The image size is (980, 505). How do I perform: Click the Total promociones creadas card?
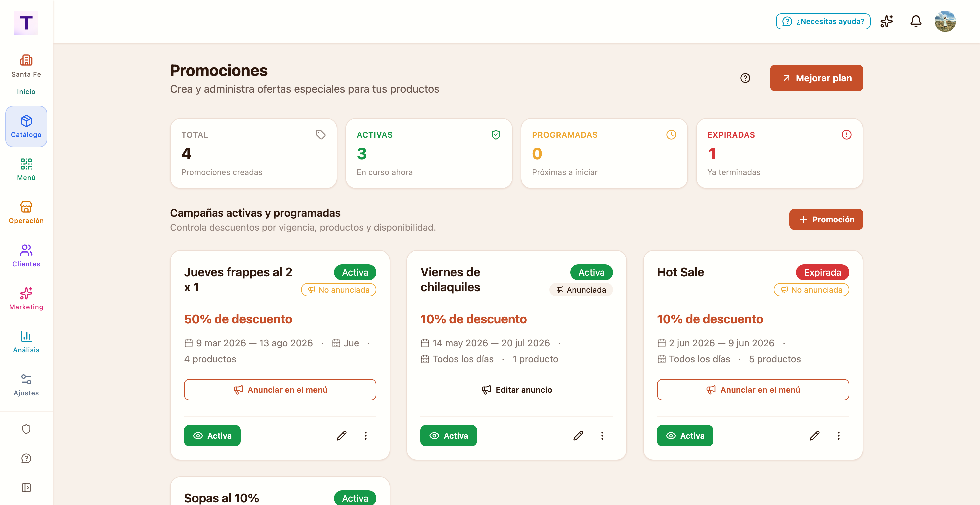[x=253, y=153]
